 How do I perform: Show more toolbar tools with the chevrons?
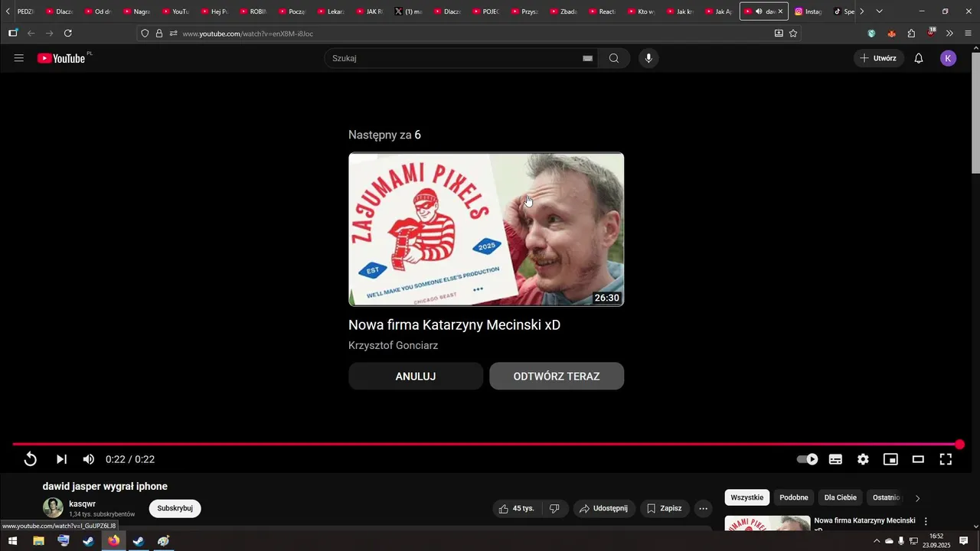[949, 33]
